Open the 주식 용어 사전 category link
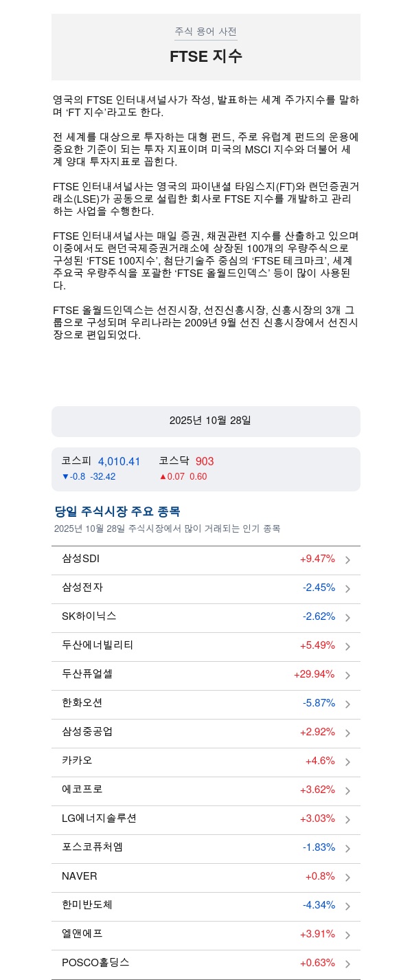 click(205, 32)
